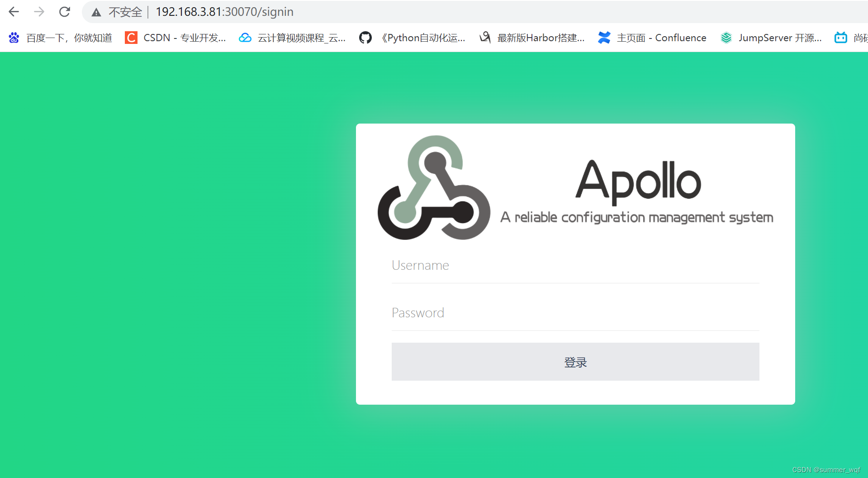Open the 尚硅谷 bookmark
This screenshot has height=478, width=868.
tap(850, 38)
